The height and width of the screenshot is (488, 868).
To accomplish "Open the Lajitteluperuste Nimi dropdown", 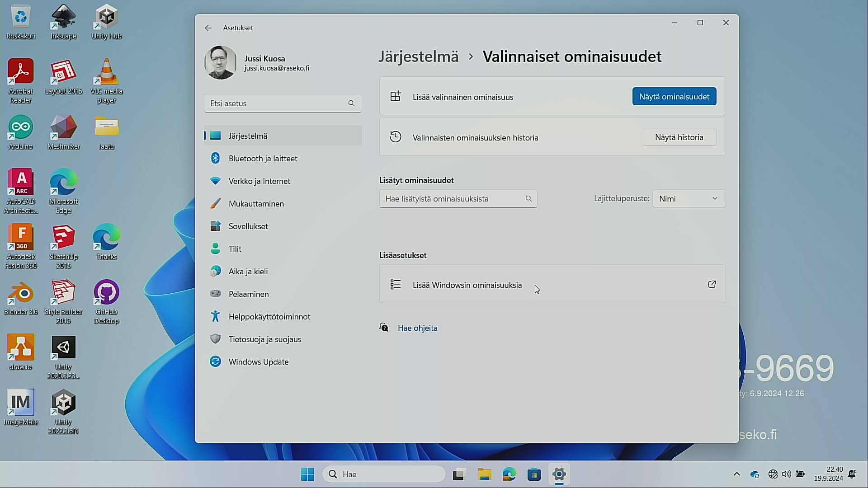I will point(689,198).
